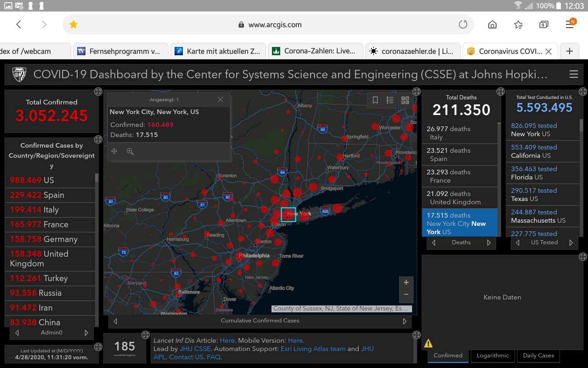Open the Contact US link
The width and height of the screenshot is (588, 368).
186,357
